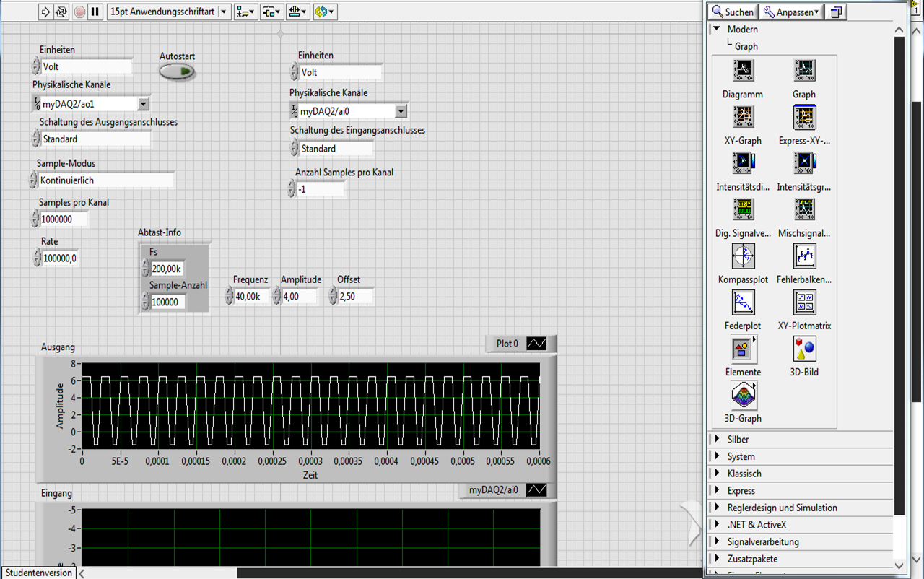
Task: Click the Anpassen button
Action: pyautogui.click(x=791, y=12)
